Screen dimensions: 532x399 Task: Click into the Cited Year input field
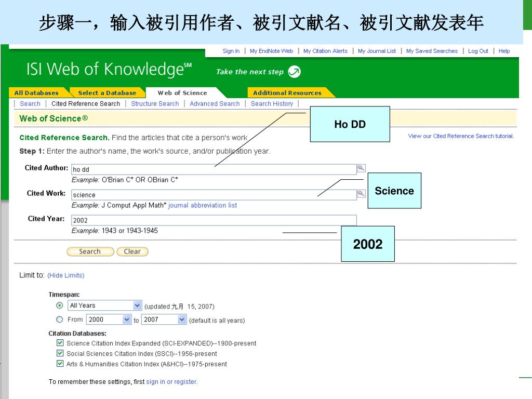click(214, 220)
